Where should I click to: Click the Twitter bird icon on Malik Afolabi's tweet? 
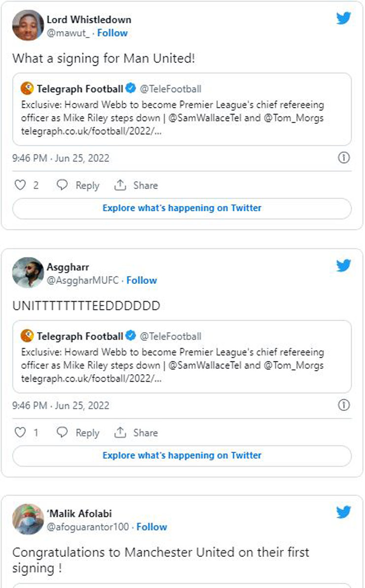pyautogui.click(x=343, y=512)
